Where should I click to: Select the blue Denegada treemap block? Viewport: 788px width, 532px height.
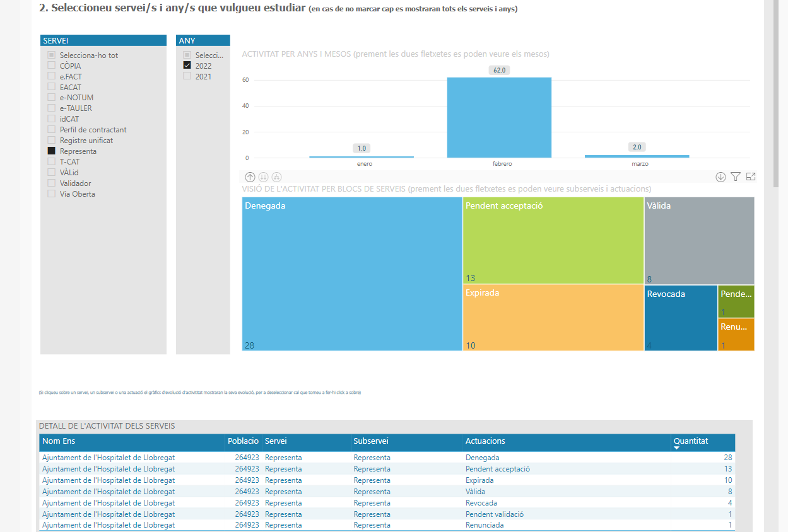tap(352, 274)
